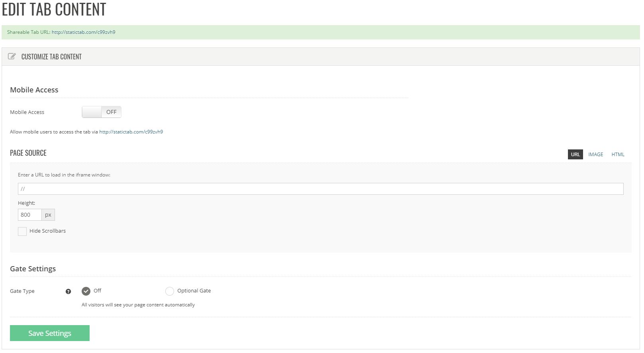Screen dimensions: 644x353
Task: Select the Off gate type radio button
Action: click(x=86, y=291)
